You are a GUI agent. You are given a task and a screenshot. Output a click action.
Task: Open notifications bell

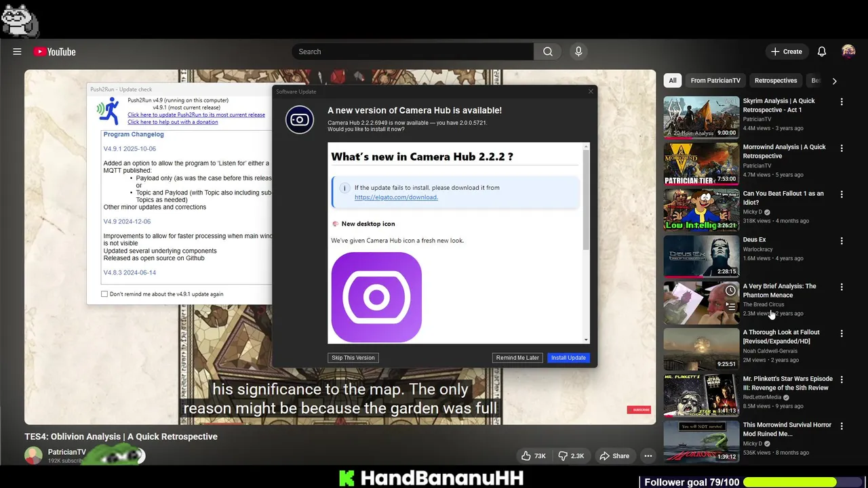pyautogui.click(x=822, y=52)
